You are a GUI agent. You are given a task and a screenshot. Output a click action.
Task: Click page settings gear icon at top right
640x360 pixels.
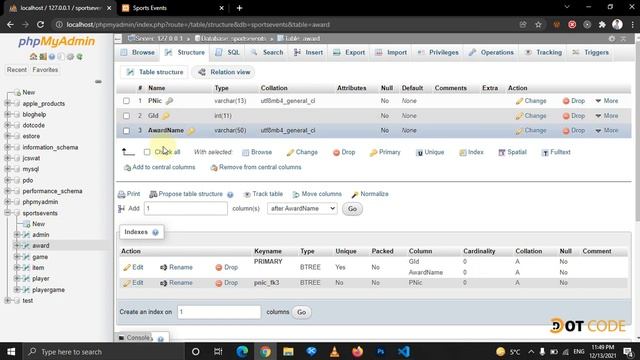click(x=611, y=38)
